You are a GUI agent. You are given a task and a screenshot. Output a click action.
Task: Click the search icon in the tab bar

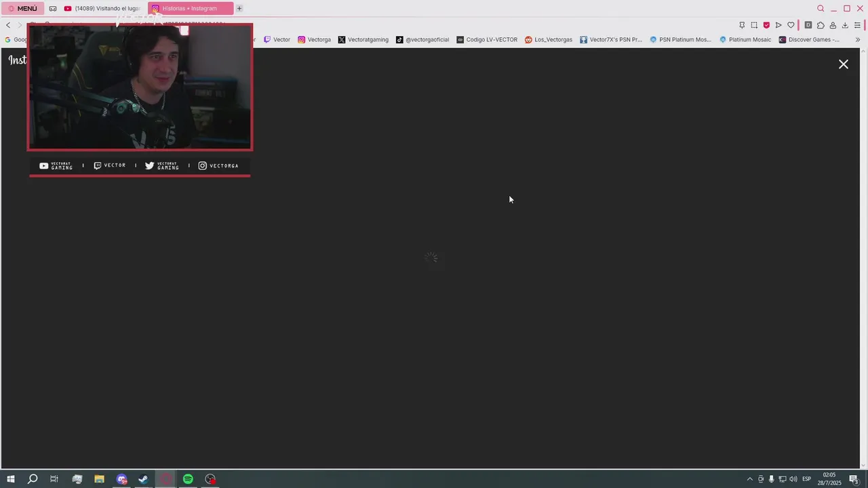(x=821, y=9)
